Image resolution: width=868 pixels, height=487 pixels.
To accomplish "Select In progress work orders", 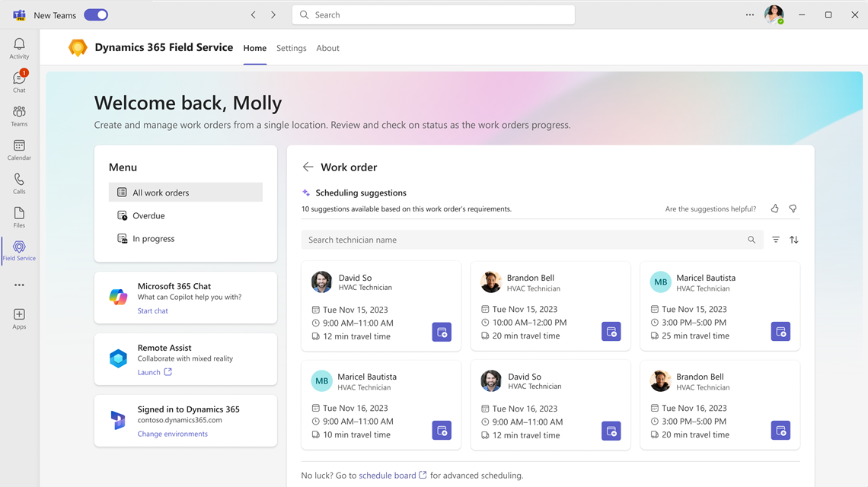I will (x=186, y=238).
